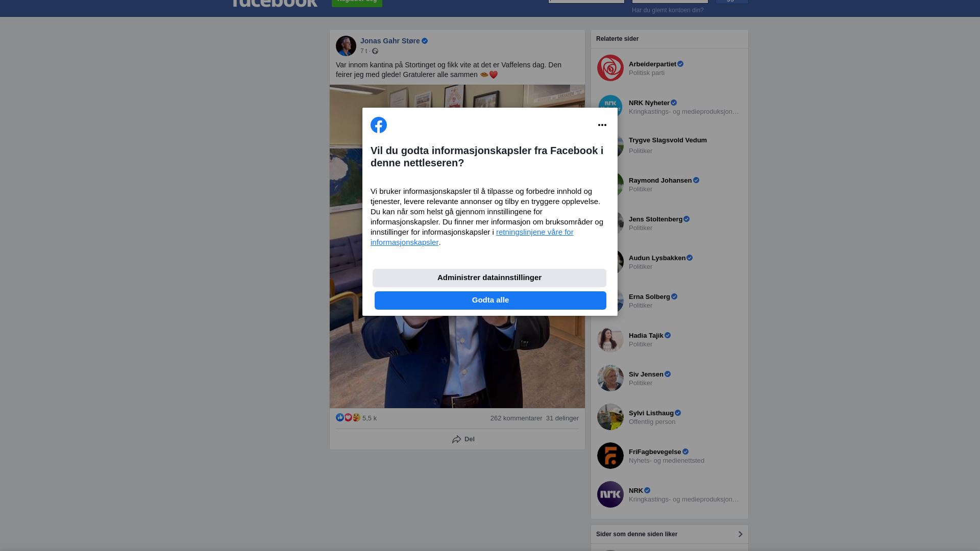Screen dimensions: 980x551
Task: Click verified badge beside Sylvi Listhaug
Action: point(678,413)
